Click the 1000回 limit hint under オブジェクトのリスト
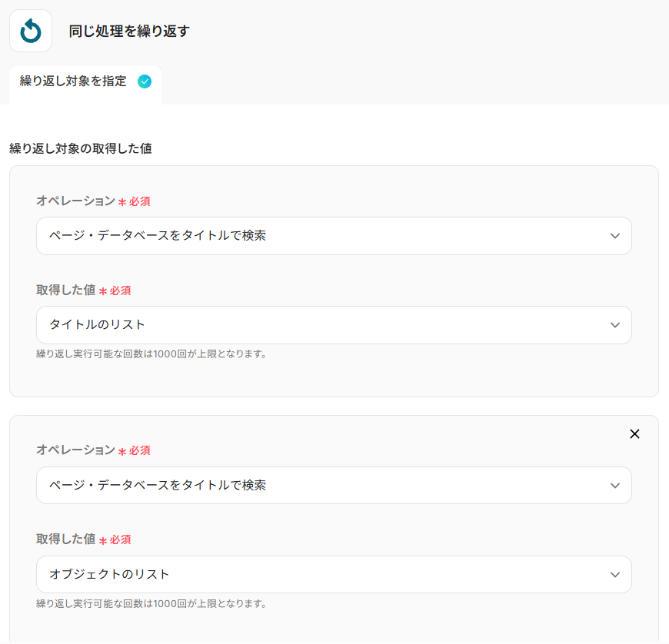The height and width of the screenshot is (644, 669). [151, 604]
